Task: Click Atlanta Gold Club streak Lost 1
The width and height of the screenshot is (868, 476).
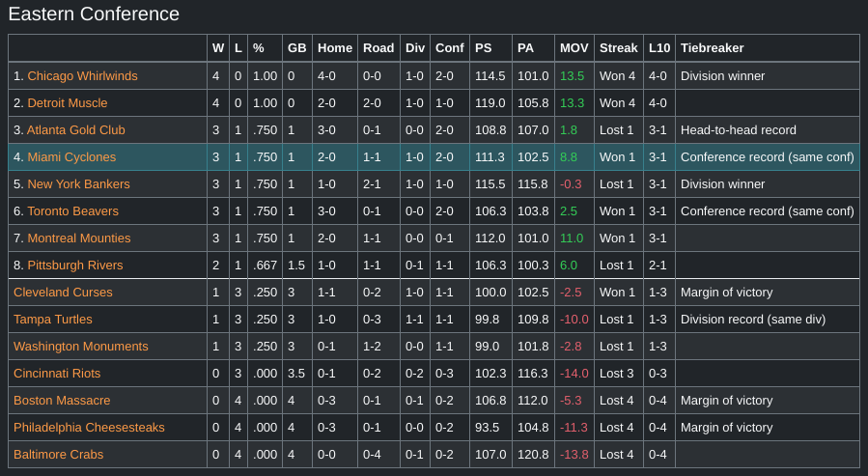Action: pos(617,130)
